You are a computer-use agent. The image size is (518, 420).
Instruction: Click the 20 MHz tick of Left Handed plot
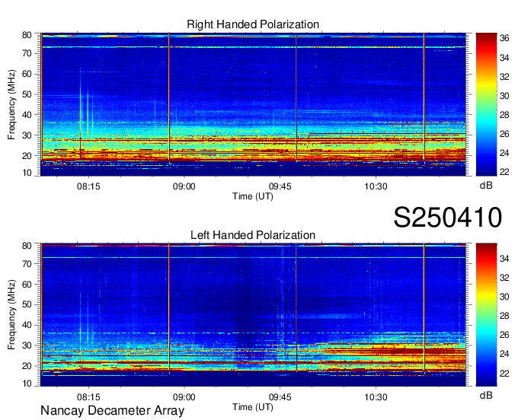(27, 366)
